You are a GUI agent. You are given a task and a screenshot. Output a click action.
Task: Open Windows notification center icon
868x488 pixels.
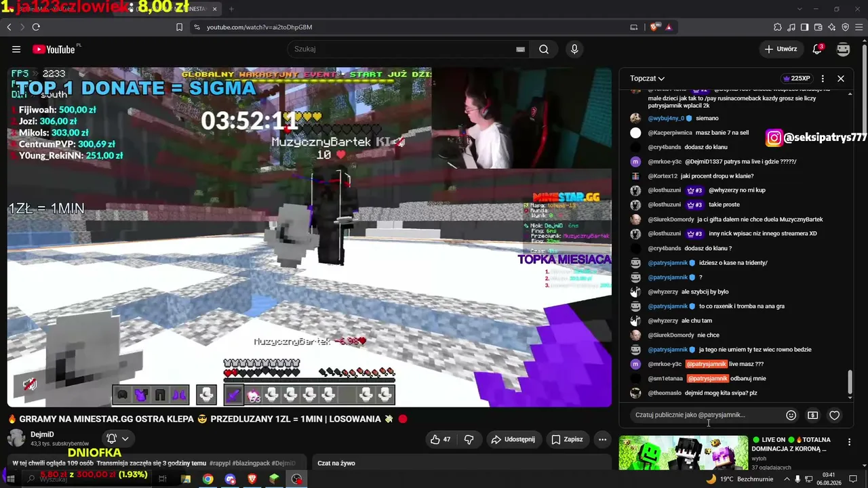click(854, 479)
